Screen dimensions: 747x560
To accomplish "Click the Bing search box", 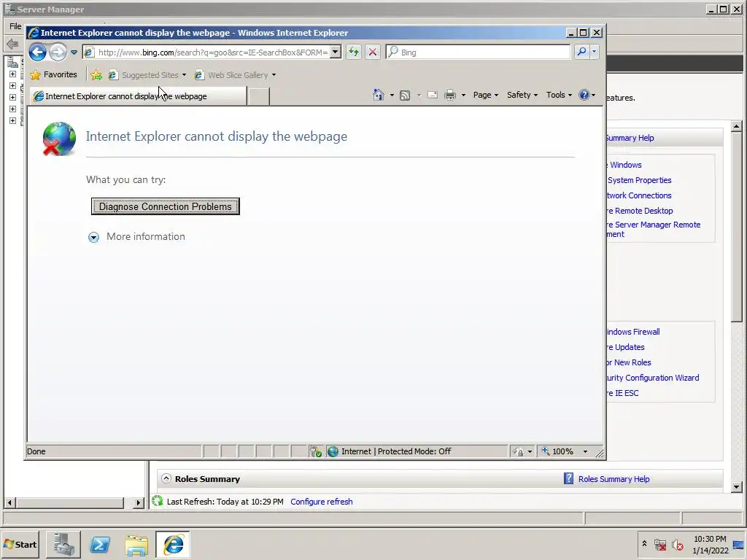I will point(478,52).
